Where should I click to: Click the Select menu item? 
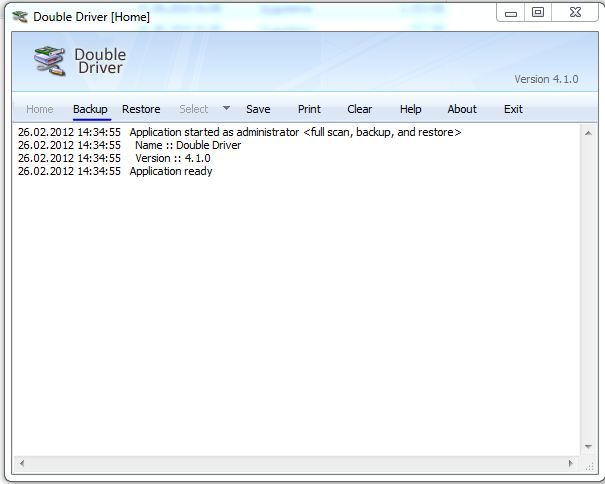(x=194, y=109)
